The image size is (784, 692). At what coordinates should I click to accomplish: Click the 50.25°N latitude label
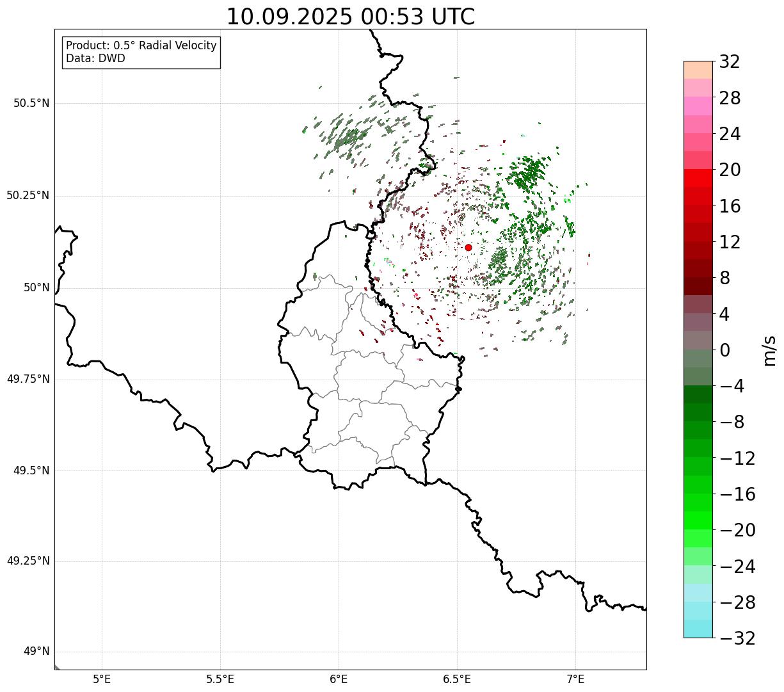click(28, 196)
